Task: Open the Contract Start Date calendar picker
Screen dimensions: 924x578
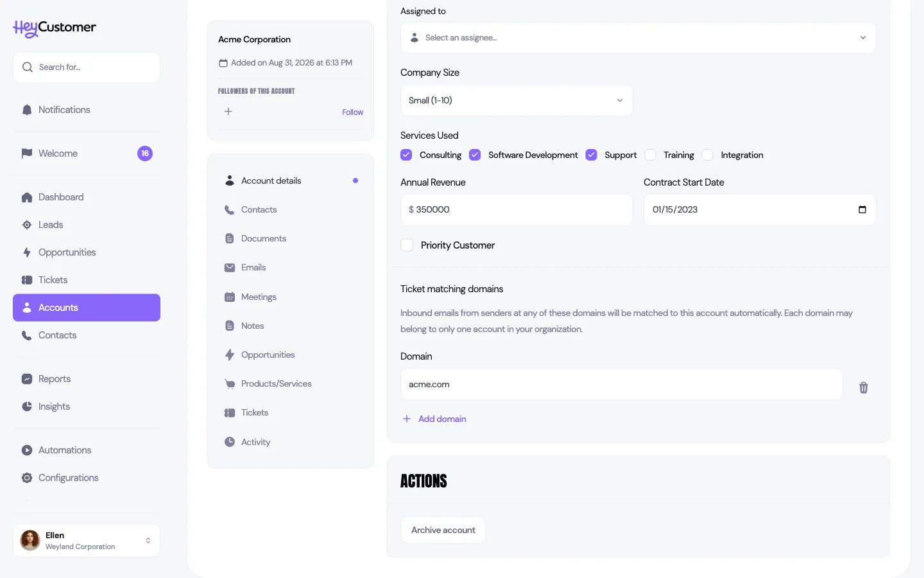Action: pos(862,209)
